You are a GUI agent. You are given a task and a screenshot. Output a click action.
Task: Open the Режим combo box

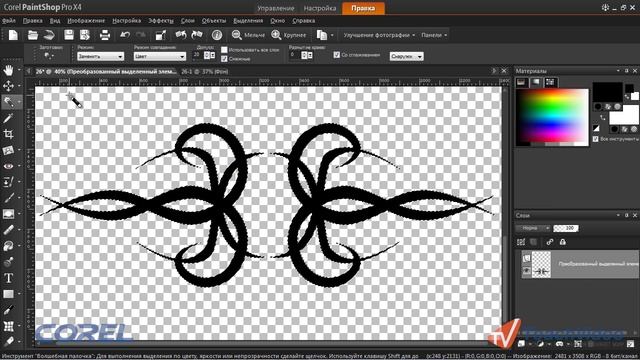(100, 56)
